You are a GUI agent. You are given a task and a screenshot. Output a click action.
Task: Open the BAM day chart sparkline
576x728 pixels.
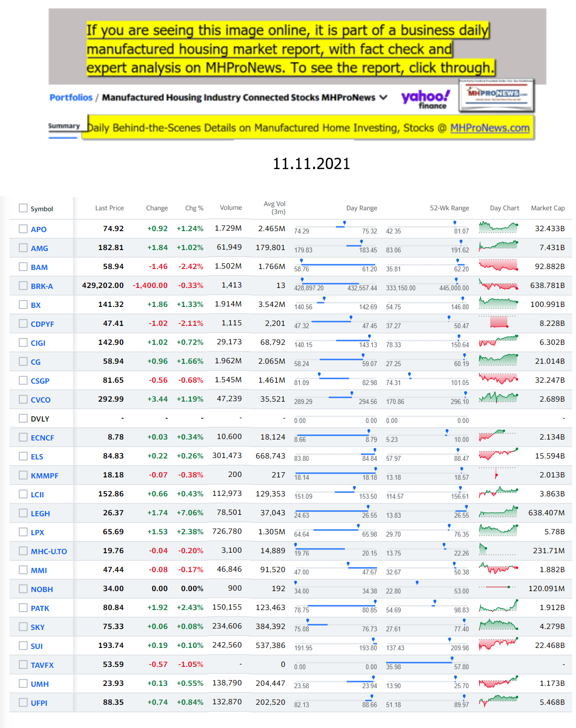[x=498, y=265]
